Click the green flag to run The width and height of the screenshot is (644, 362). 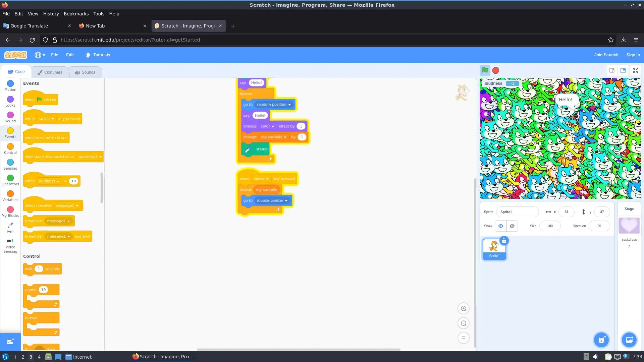485,70
